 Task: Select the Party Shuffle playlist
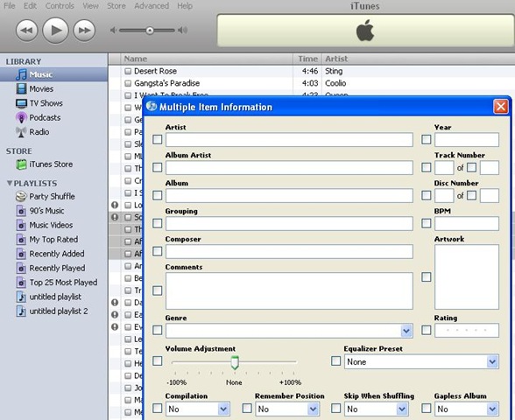[52, 196]
